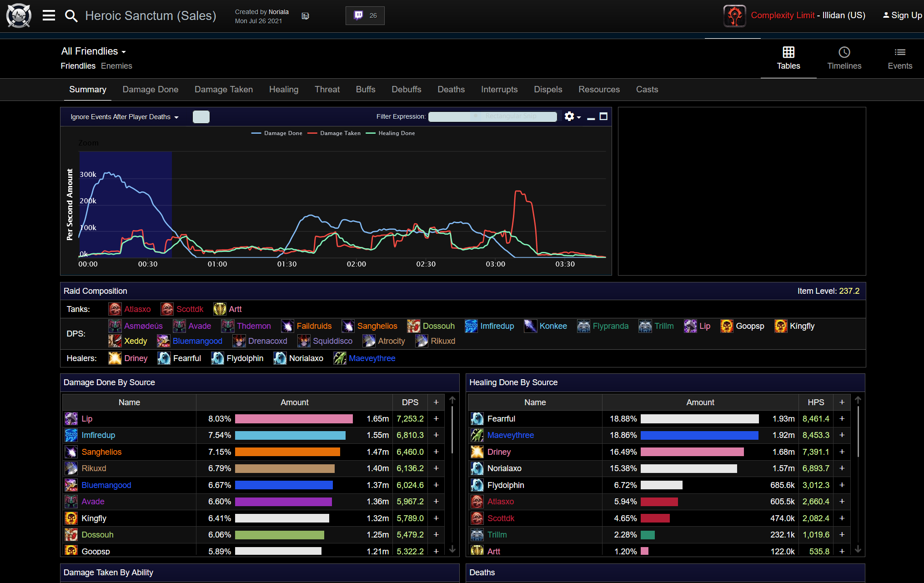Click the Tables view icon

pos(789,52)
